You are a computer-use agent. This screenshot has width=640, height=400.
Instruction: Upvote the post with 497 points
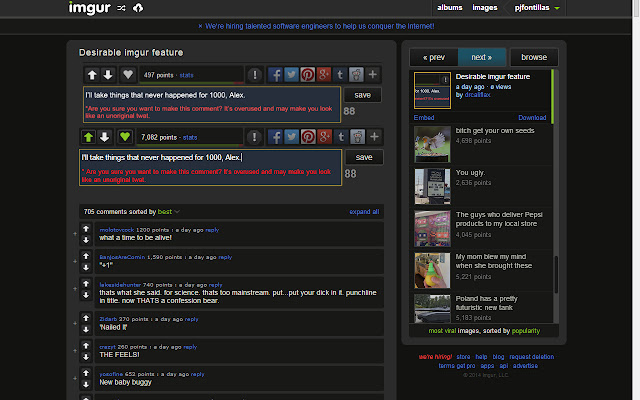[x=92, y=75]
